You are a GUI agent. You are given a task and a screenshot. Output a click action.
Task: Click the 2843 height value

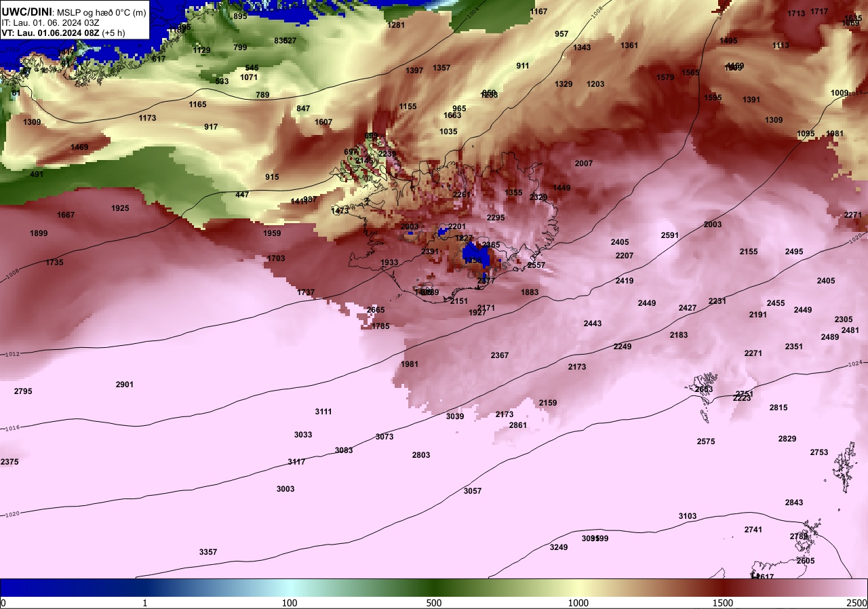coord(794,503)
